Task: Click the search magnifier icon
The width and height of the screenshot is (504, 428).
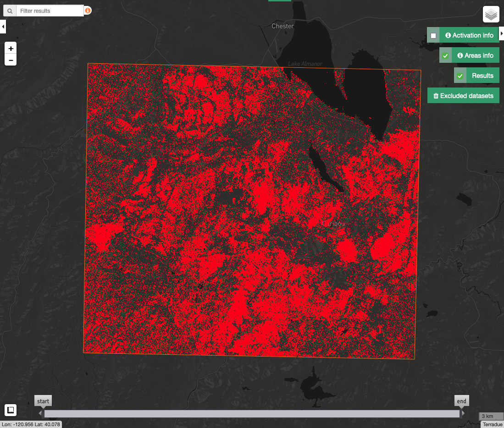Action: (x=10, y=11)
